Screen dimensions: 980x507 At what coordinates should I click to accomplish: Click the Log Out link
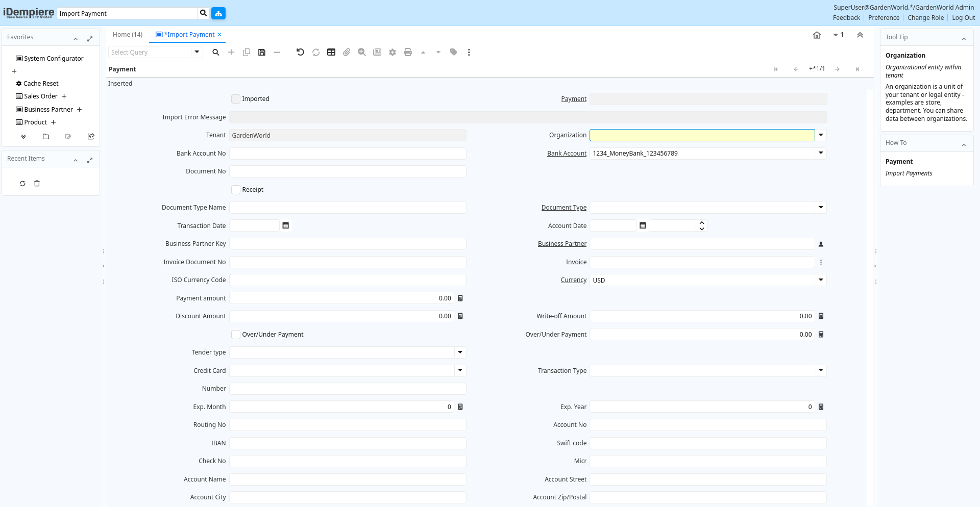963,18
